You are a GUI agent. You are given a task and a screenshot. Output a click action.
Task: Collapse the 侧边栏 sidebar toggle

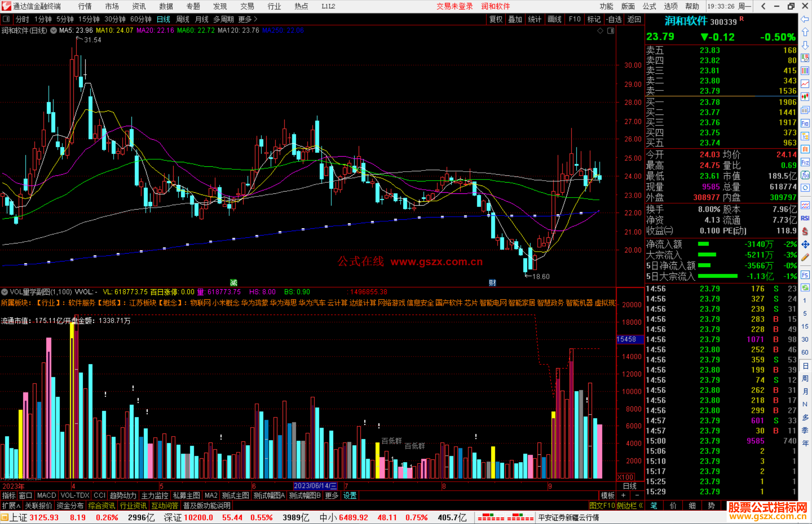630,506
